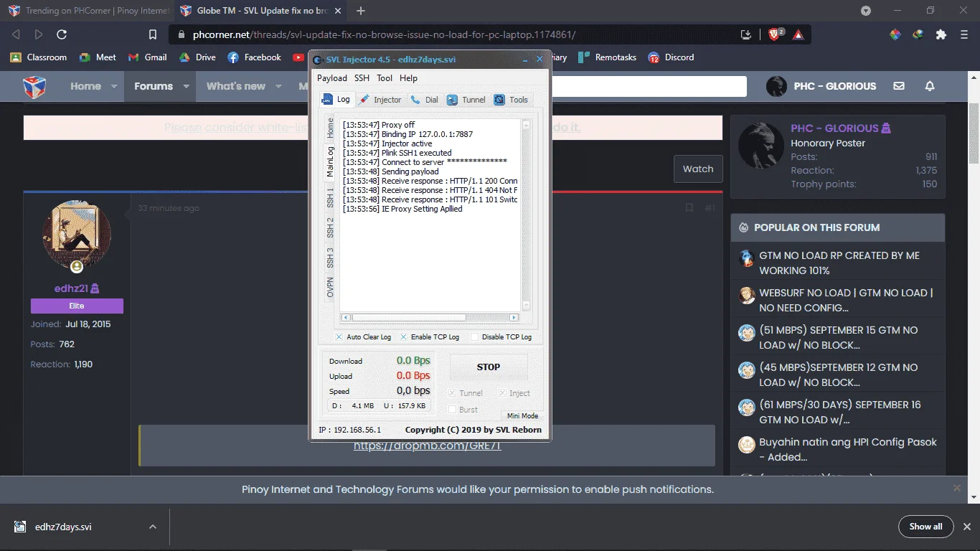Click the log horizontal scrollbar right arrow
The height and width of the screenshot is (551, 980).
514,317
